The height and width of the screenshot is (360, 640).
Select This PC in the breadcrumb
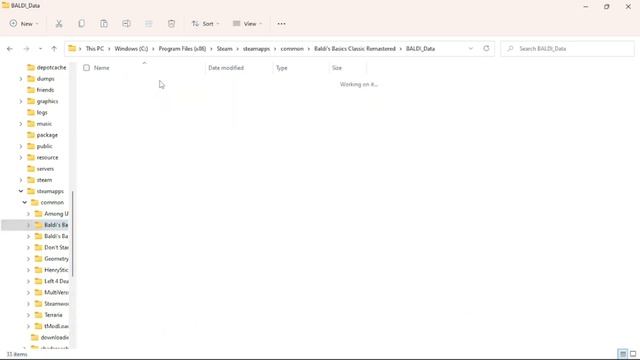point(95,49)
